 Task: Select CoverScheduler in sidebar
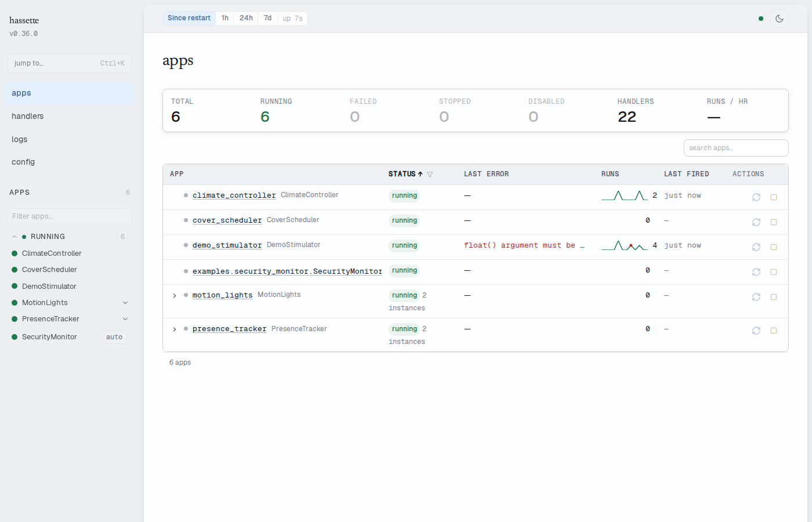[x=49, y=270]
